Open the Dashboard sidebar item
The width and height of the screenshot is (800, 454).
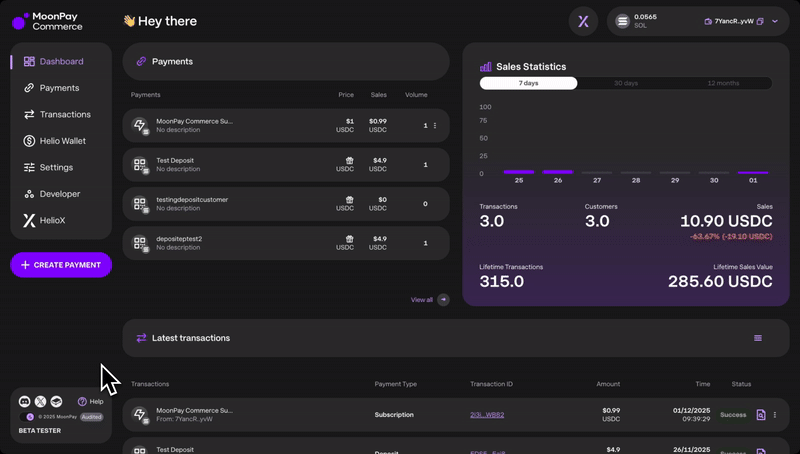coord(61,61)
